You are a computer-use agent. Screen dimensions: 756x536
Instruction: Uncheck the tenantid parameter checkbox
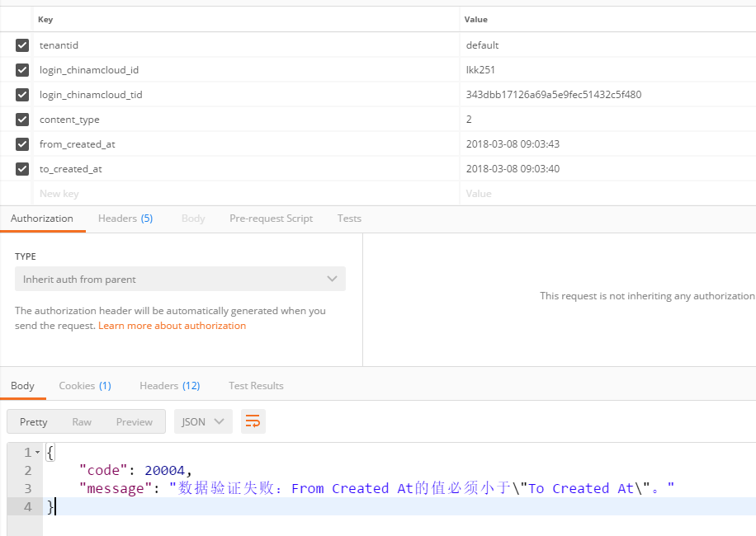click(x=22, y=45)
